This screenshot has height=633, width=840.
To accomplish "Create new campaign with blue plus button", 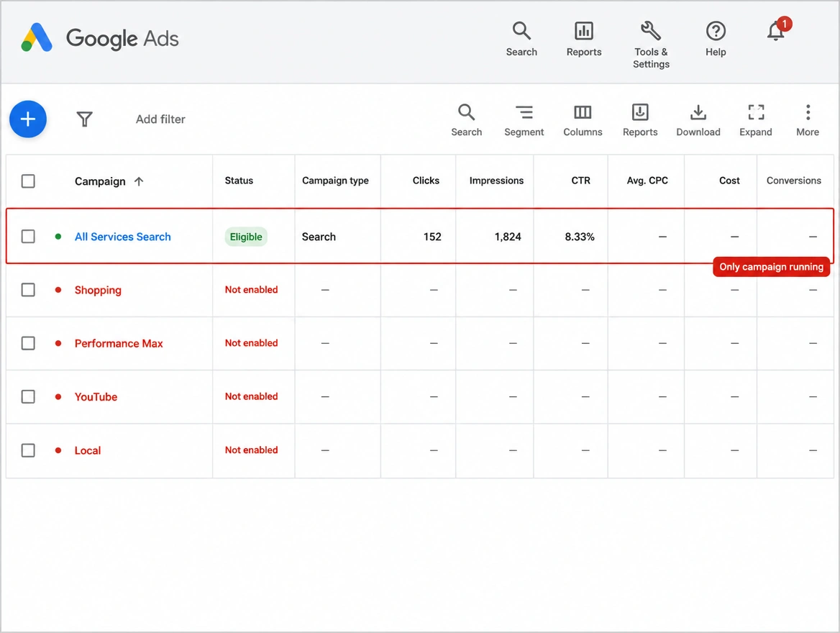I will point(28,119).
